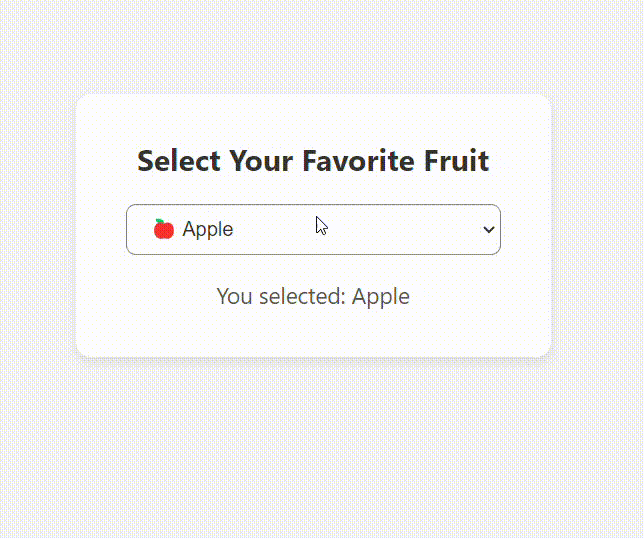Image resolution: width=644 pixels, height=538 pixels.
Task: Click the word 'Fruit' in the heading
Action: pos(456,160)
